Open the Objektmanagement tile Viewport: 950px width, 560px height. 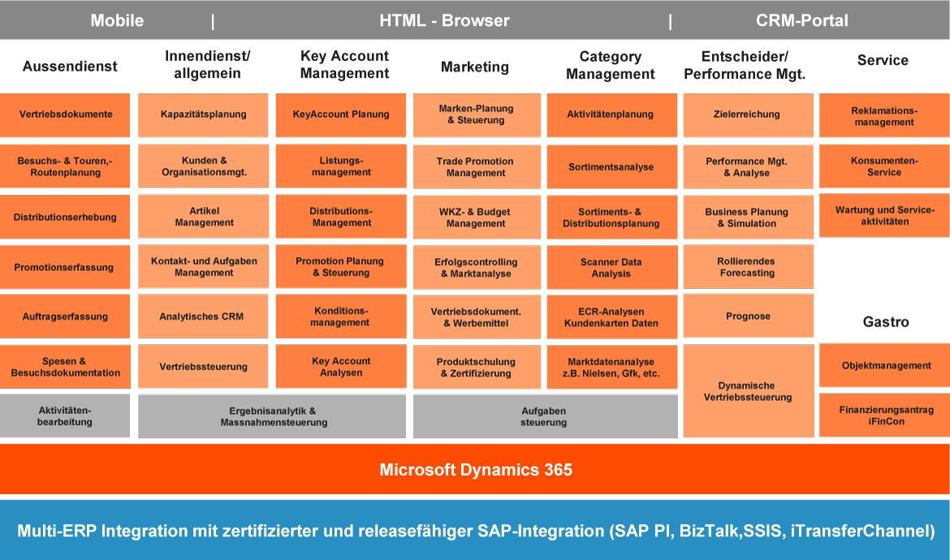click(884, 366)
